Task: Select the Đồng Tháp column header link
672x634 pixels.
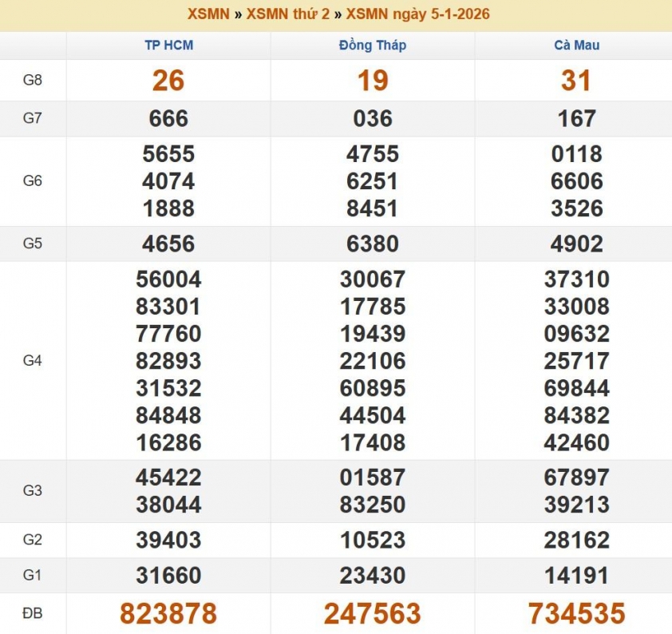Action: pos(372,46)
